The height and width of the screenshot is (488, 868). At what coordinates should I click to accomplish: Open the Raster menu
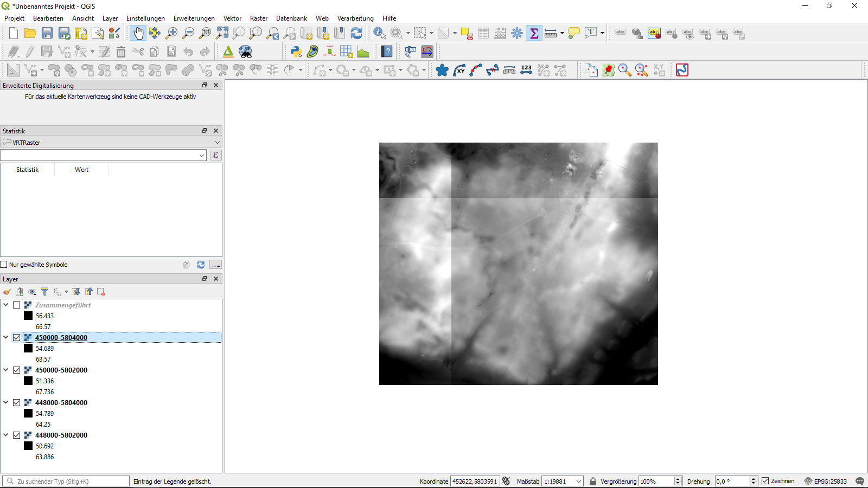[259, 18]
